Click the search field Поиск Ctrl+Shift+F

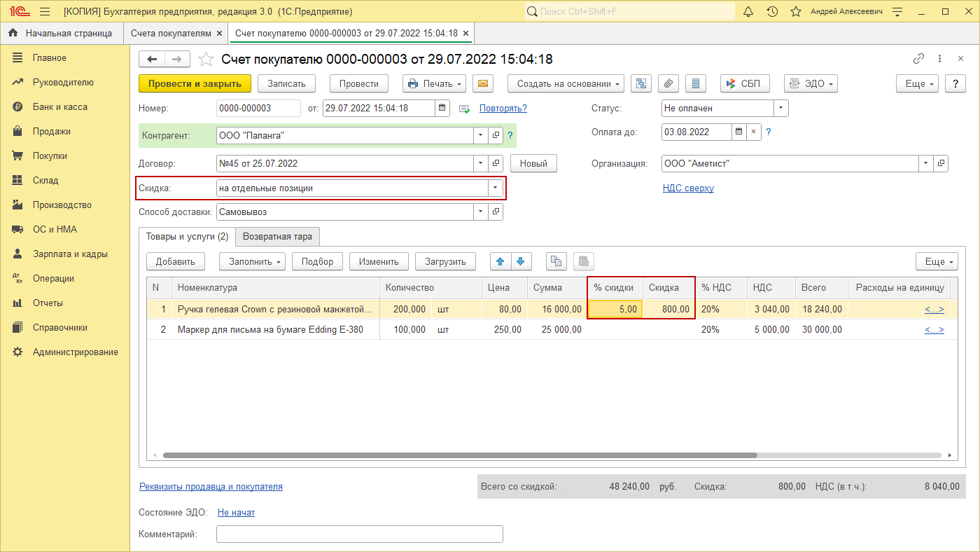pyautogui.click(x=630, y=12)
